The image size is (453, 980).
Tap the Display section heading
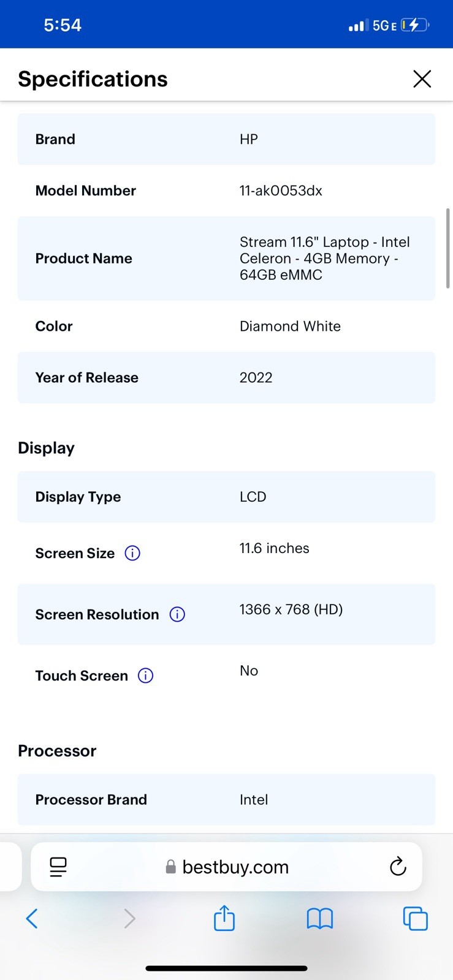pos(47,448)
